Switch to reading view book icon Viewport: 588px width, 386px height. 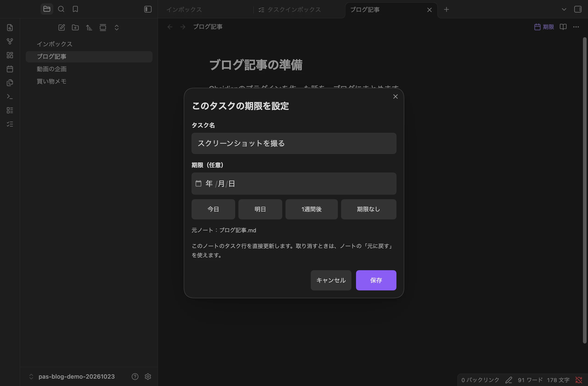(x=563, y=27)
